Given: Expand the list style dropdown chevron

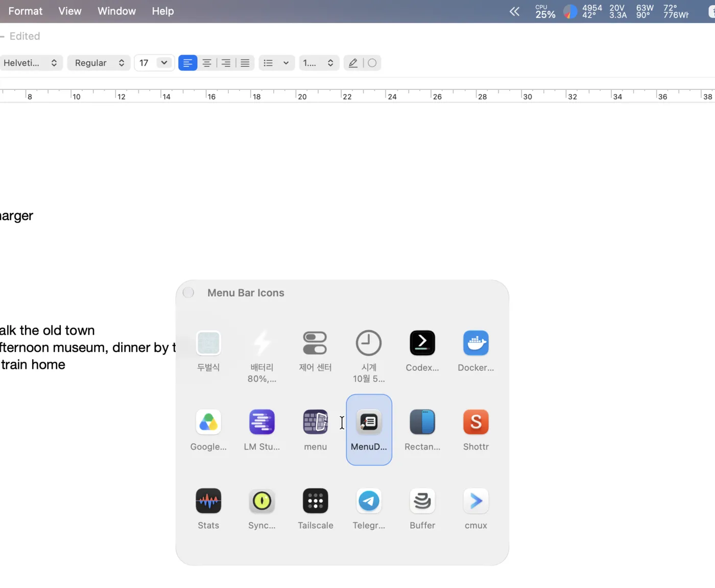Looking at the screenshot, I should tap(286, 63).
